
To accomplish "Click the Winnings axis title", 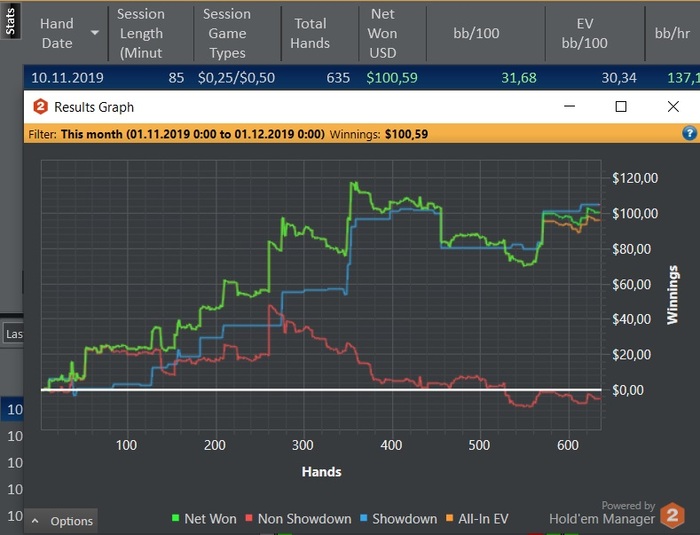I will (x=672, y=295).
